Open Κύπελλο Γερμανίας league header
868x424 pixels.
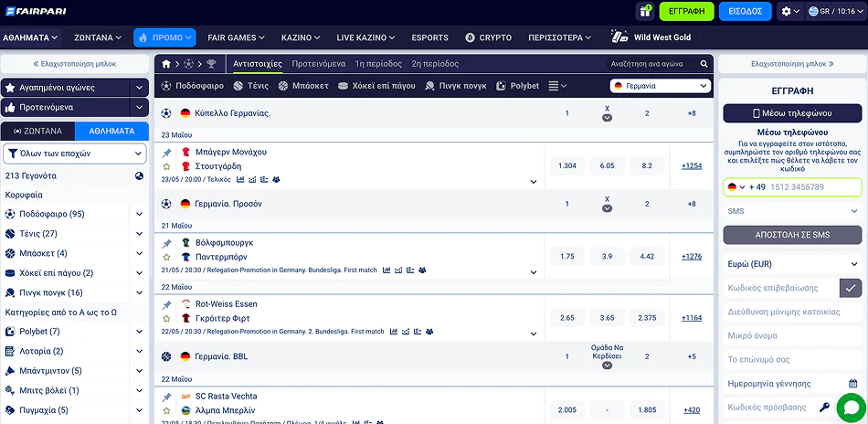pyautogui.click(x=232, y=113)
